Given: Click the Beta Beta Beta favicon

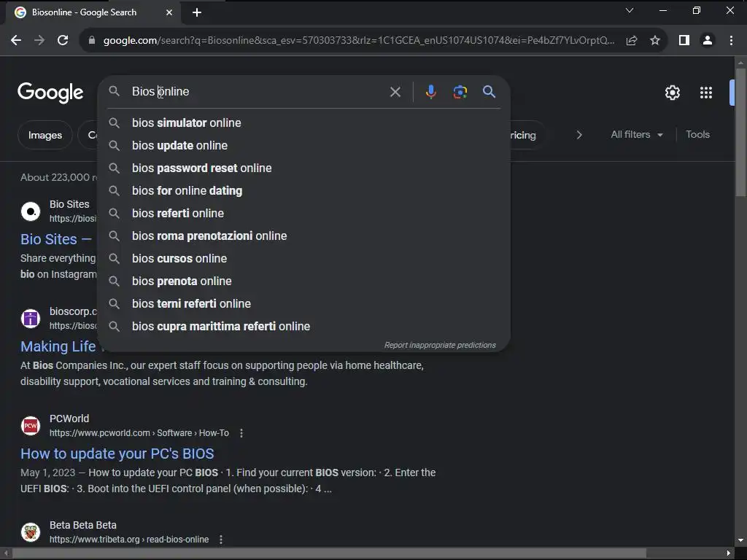Looking at the screenshot, I should point(31,532).
